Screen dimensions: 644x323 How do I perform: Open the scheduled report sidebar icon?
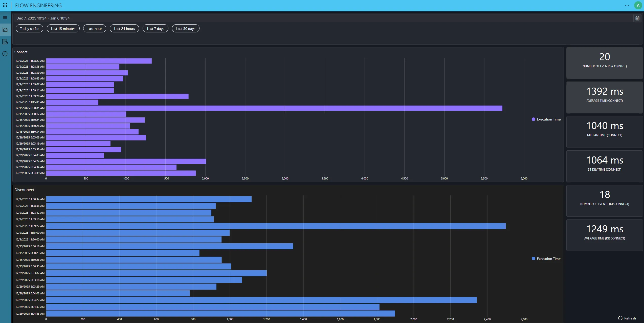[5, 42]
